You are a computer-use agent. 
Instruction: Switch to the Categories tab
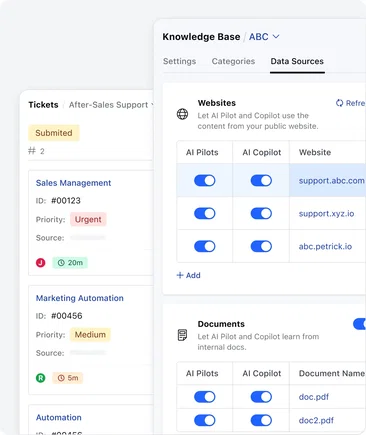pos(233,61)
